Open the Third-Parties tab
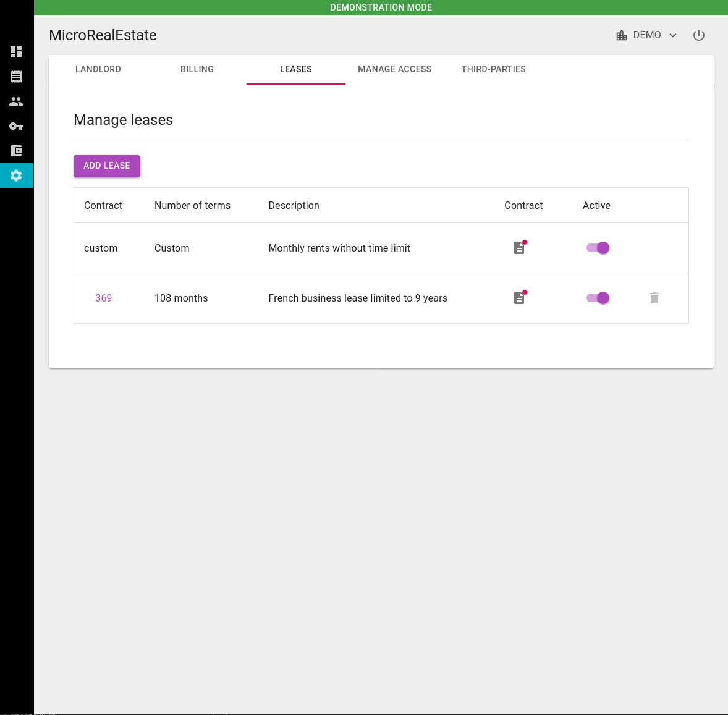 [493, 69]
